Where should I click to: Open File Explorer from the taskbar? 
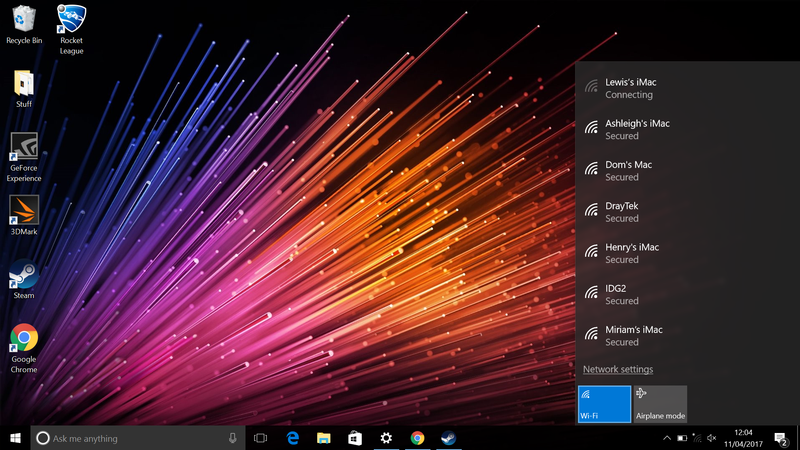[323, 438]
